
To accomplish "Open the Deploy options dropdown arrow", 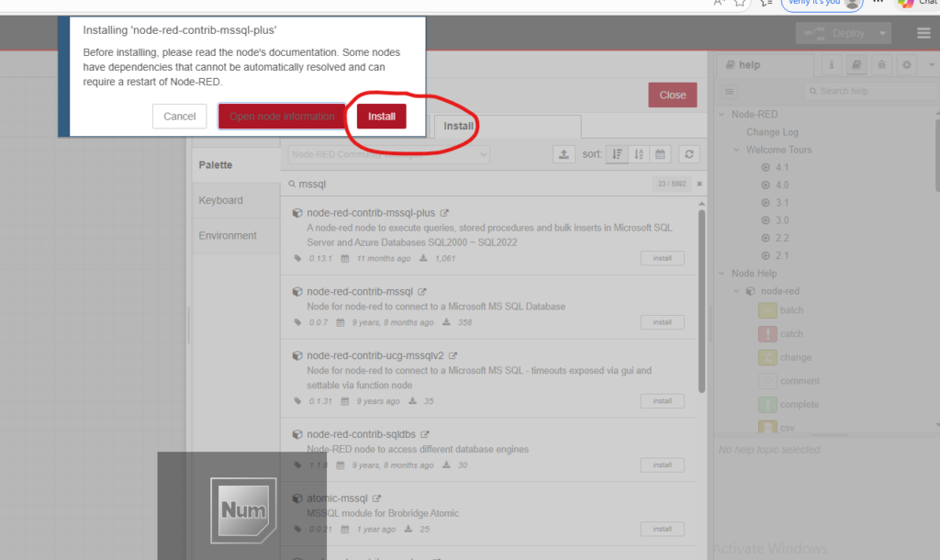I will click(x=883, y=33).
